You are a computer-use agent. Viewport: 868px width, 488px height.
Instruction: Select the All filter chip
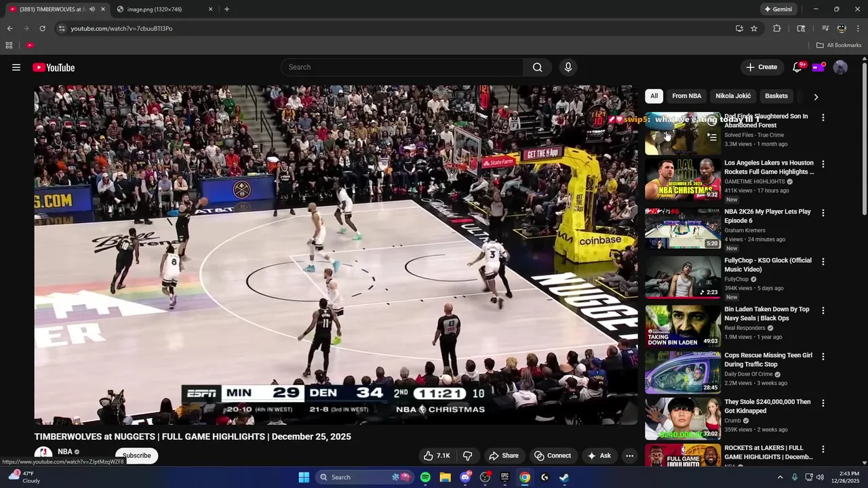pos(654,96)
